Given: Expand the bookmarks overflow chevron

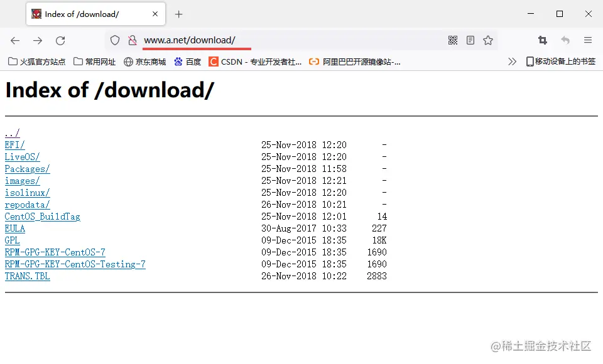Looking at the screenshot, I should pos(512,61).
